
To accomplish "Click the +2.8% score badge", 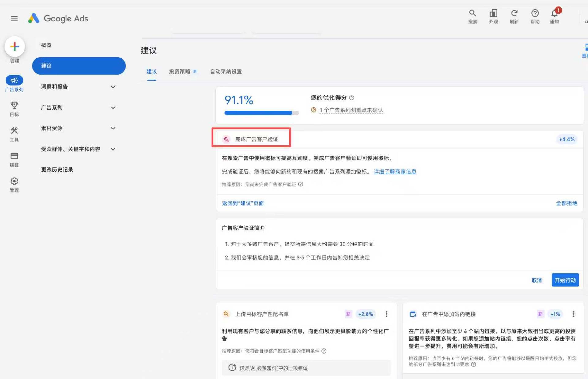I will coord(365,314).
